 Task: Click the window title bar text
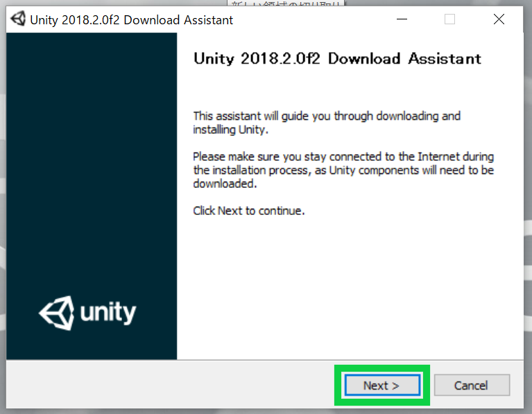click(132, 19)
